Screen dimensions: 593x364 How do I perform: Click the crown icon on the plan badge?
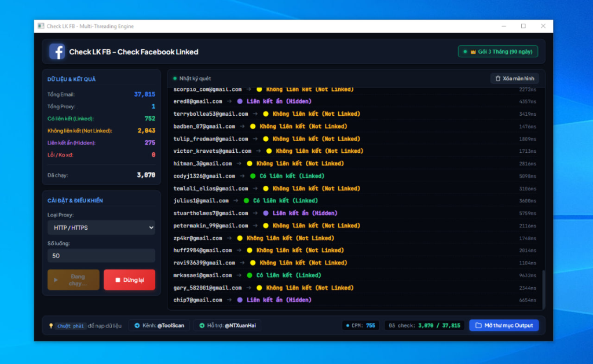[x=473, y=52]
